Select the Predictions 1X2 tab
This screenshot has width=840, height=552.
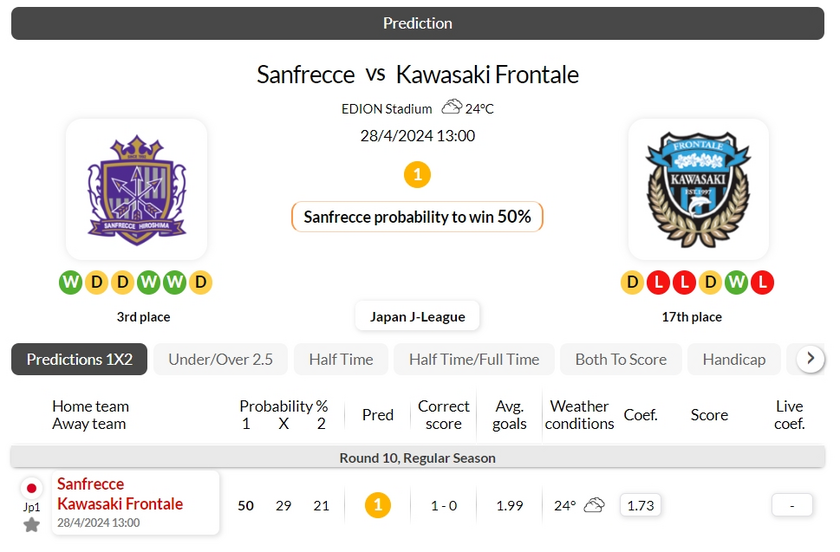pyautogui.click(x=79, y=359)
